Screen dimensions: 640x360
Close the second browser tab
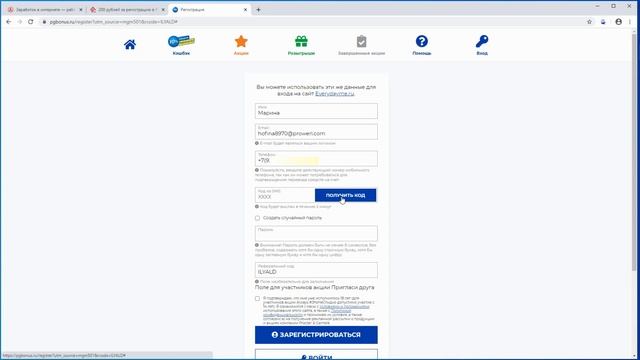click(x=163, y=9)
